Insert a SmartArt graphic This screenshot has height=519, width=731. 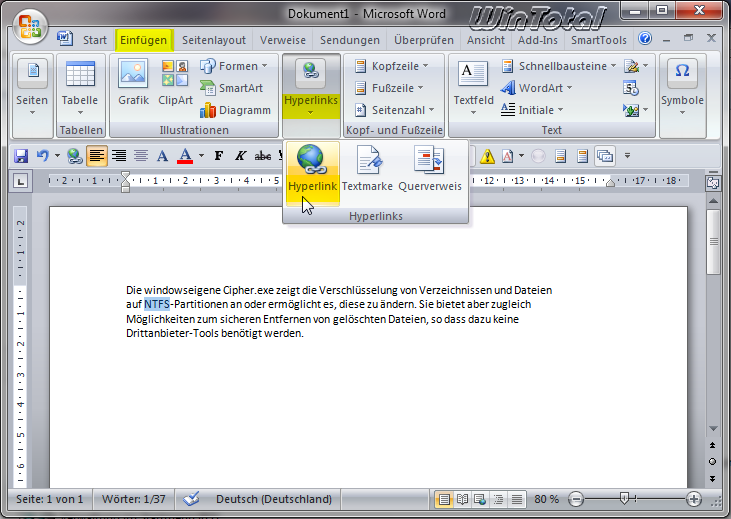(231, 88)
